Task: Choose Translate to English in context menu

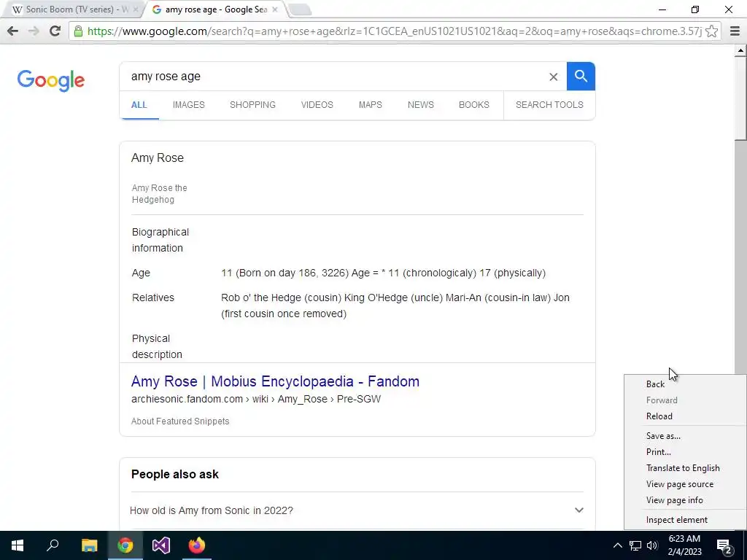Action: tap(683, 468)
